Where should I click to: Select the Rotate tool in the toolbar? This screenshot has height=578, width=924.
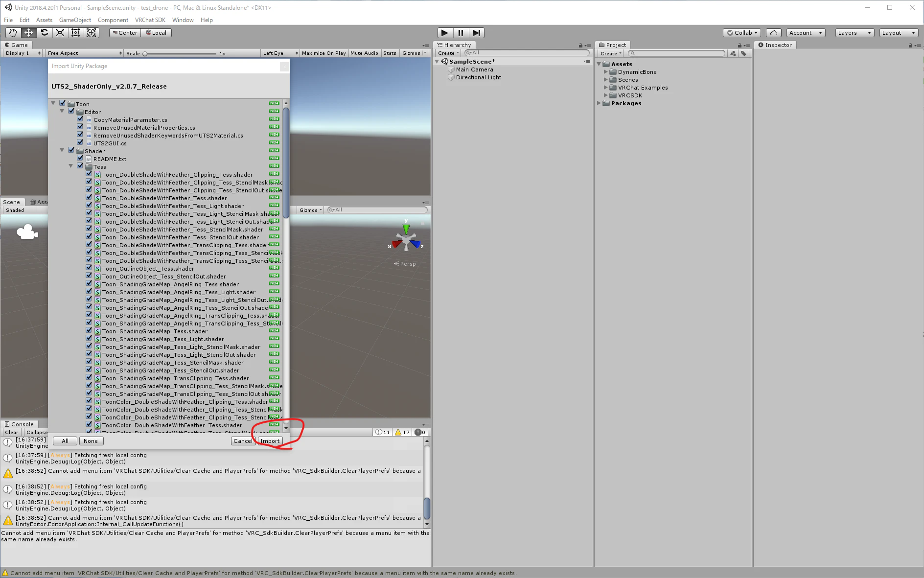pos(44,33)
